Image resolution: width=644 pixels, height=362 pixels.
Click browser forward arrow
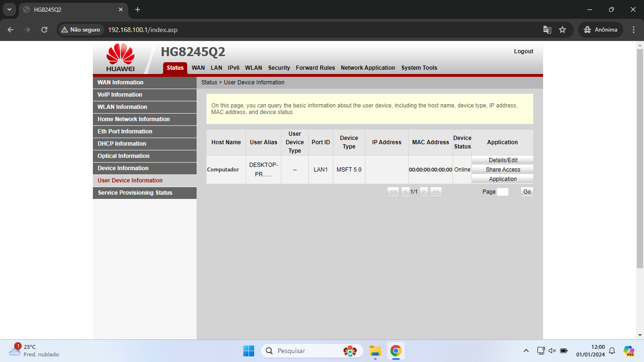tap(27, 30)
